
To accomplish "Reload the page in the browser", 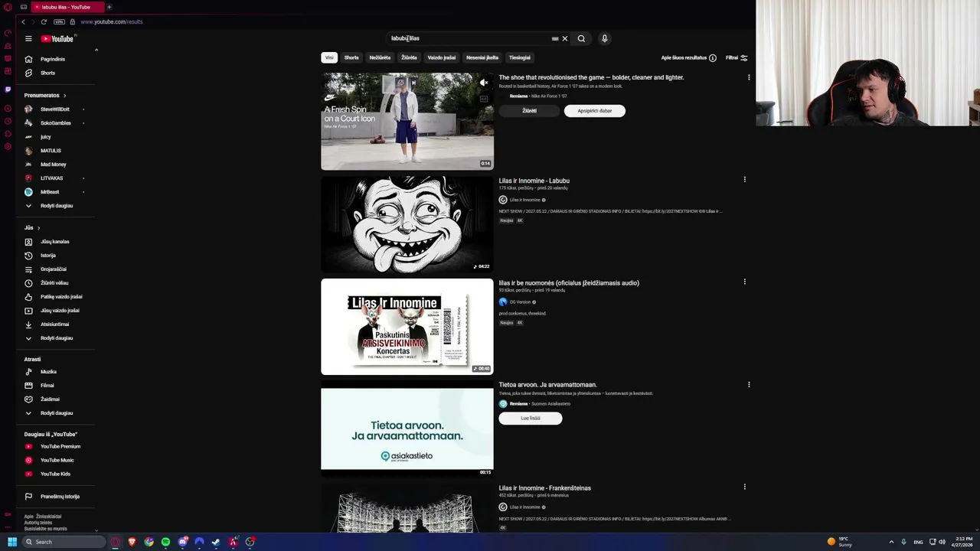I will (x=44, y=21).
